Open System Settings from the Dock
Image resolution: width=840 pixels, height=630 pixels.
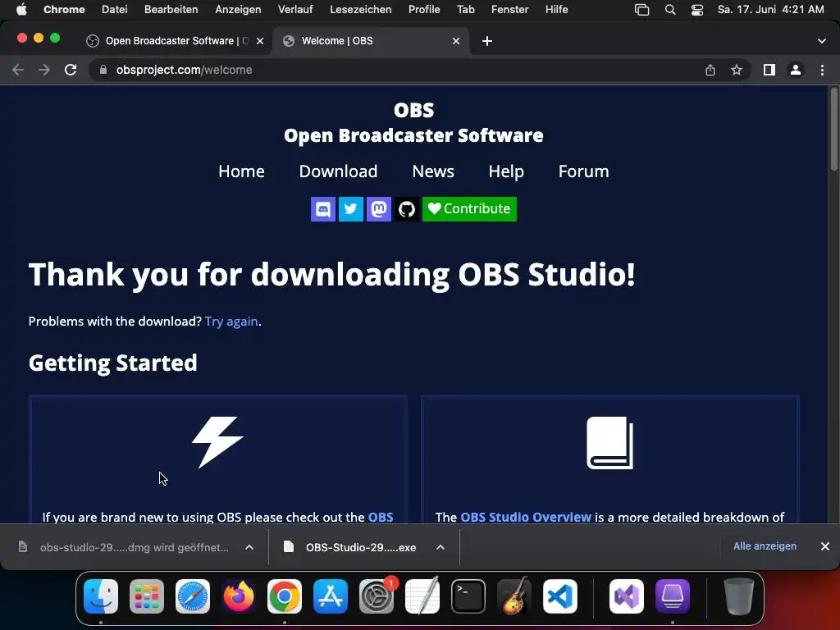(377, 596)
